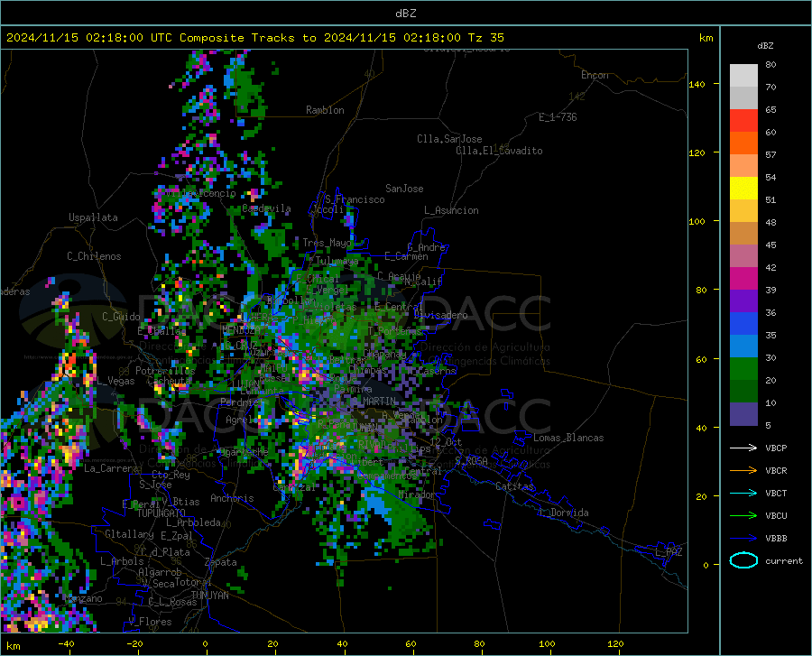
Task: Click the cyan 'current' ellipse legend icon
Action: 743,560
